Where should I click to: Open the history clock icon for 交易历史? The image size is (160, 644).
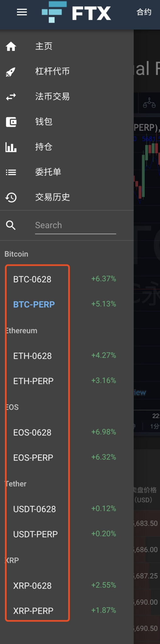[x=11, y=197]
